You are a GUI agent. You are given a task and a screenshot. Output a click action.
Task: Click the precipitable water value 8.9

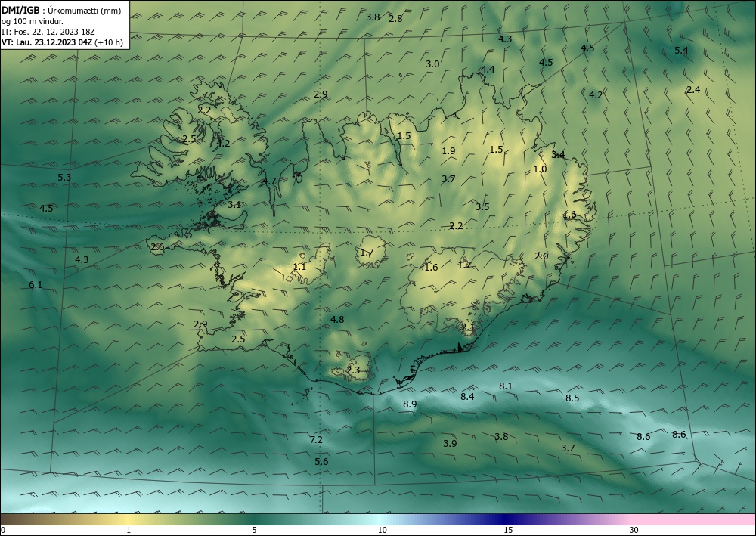[410, 404]
